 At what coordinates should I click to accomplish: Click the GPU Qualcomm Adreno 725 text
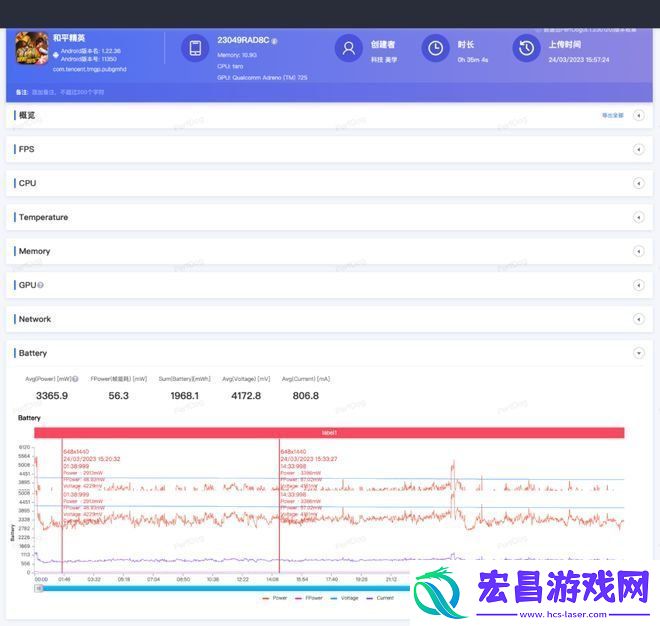262,77
